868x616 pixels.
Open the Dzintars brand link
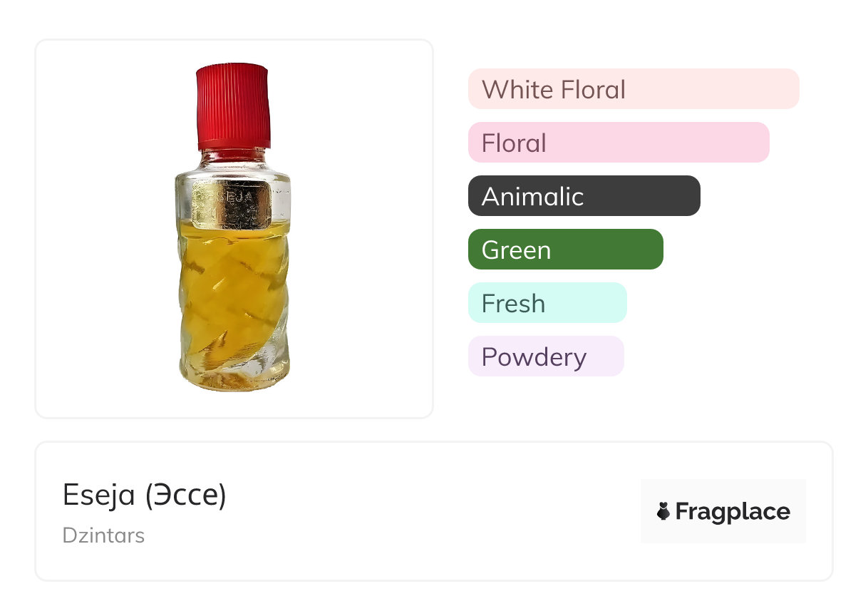(x=103, y=535)
